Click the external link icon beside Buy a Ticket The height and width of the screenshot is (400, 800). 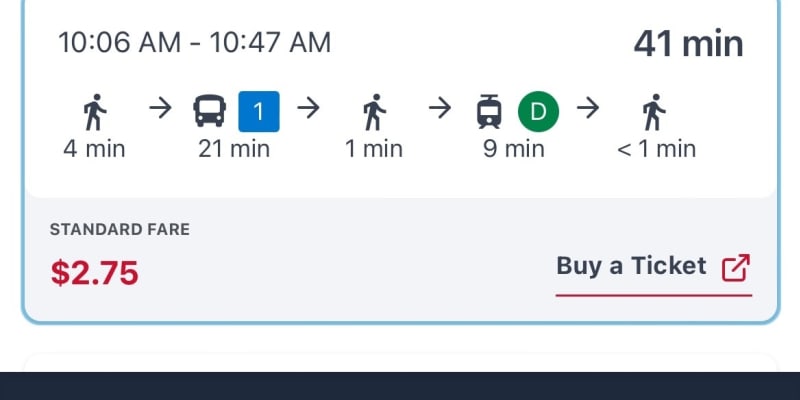[x=736, y=267]
